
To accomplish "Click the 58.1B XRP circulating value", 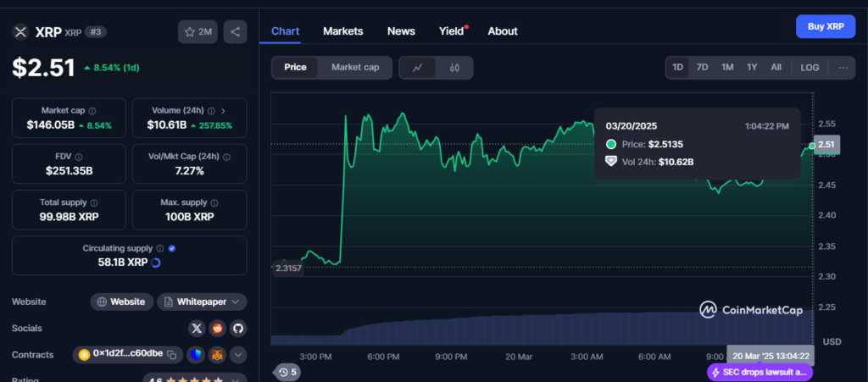I will 123,263.
